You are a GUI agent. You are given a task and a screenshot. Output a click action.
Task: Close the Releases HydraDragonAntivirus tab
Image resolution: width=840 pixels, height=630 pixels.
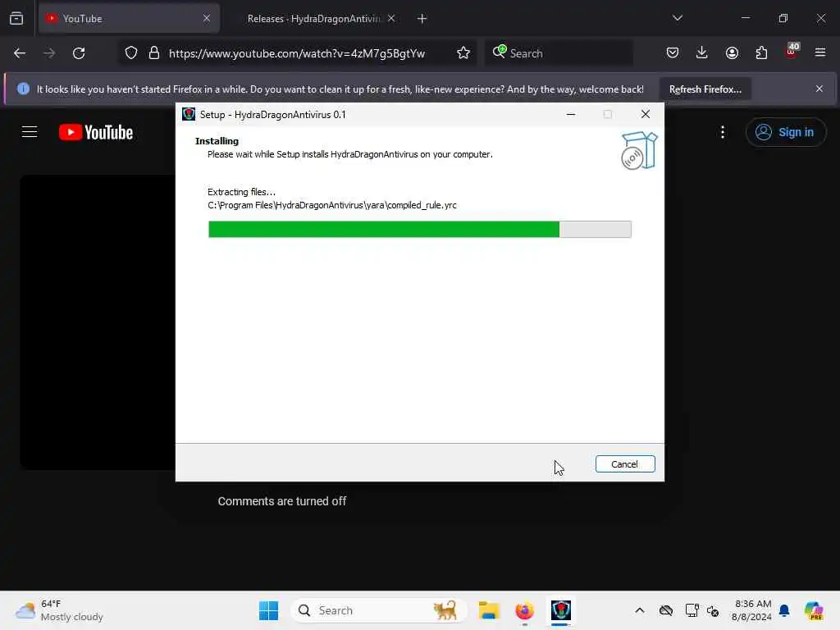click(391, 19)
